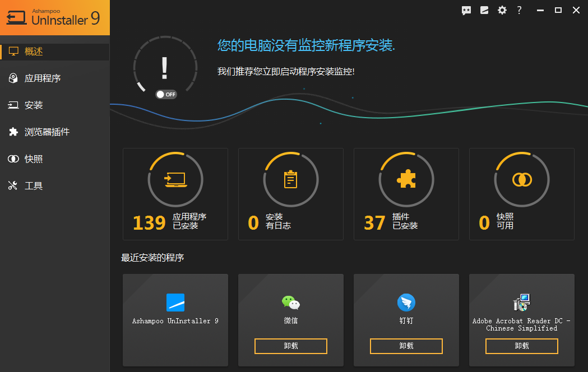Click Adobe Acrobat Reader DC - Chinese Simplified label
The image size is (588, 372).
click(x=522, y=324)
